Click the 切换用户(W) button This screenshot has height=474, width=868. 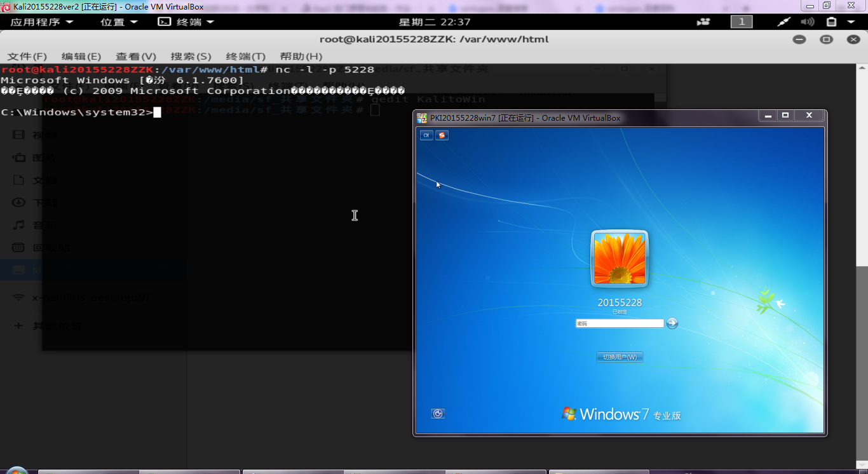[x=620, y=357]
